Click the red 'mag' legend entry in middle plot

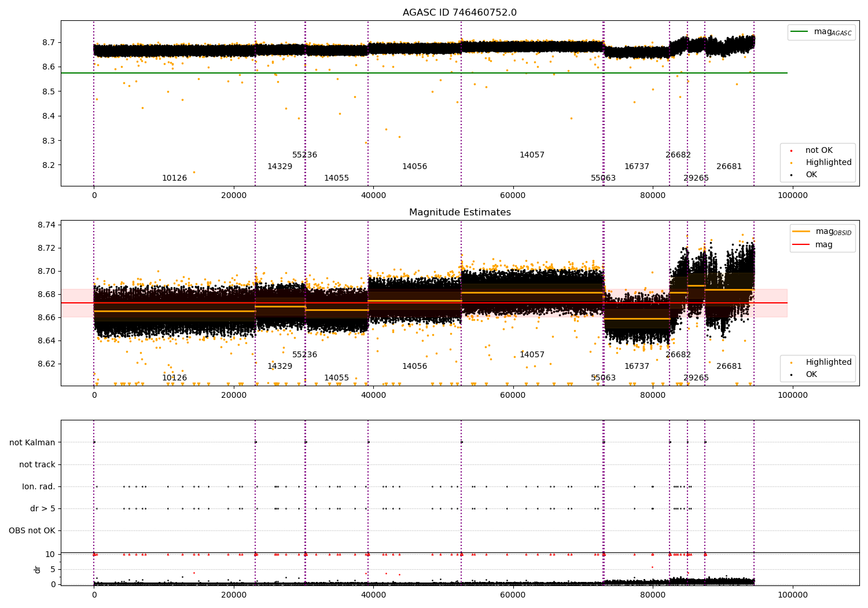coord(812,245)
